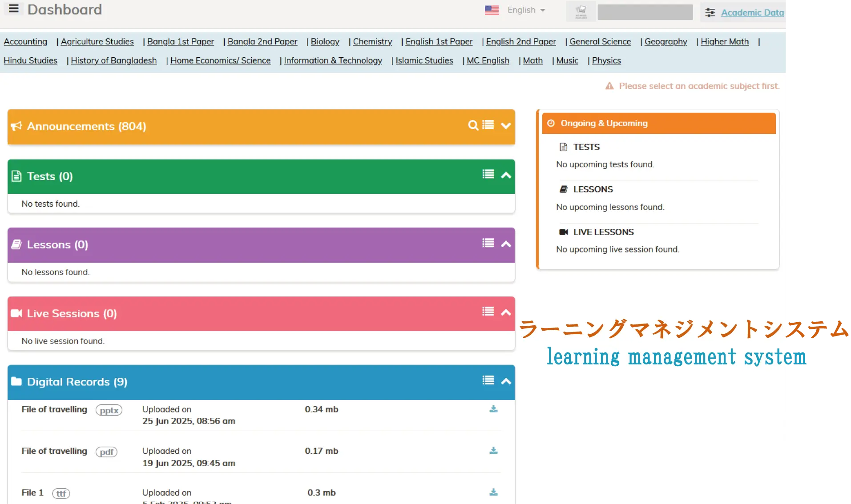The height and width of the screenshot is (504, 851).
Task: Open History of Bangladesh subject
Action: (114, 60)
